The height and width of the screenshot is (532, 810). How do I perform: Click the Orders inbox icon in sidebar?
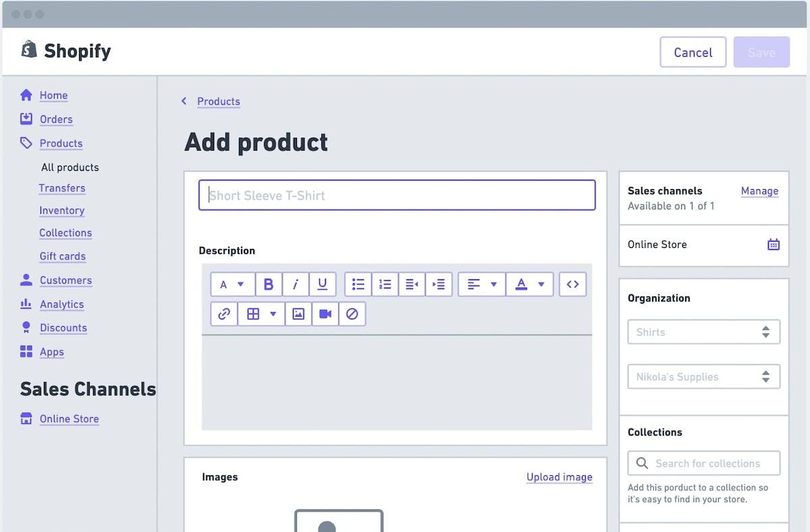pyautogui.click(x=26, y=119)
